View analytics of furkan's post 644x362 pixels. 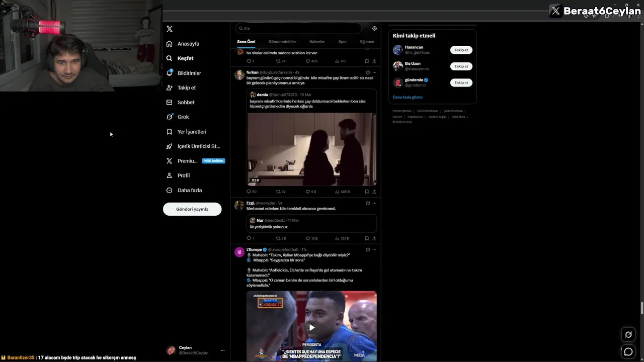click(x=342, y=192)
